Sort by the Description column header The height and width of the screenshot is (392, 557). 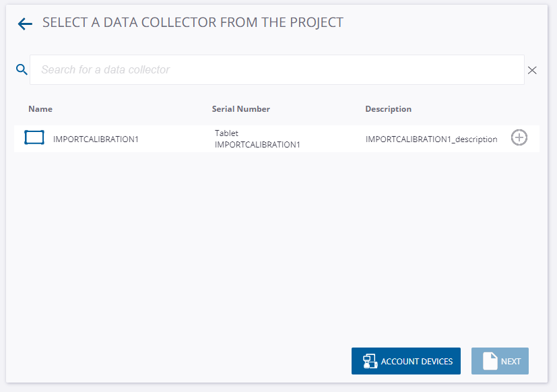coord(388,109)
